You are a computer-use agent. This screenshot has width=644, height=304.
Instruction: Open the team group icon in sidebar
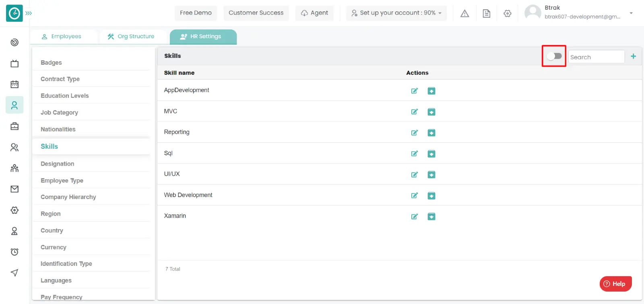pos(14,168)
